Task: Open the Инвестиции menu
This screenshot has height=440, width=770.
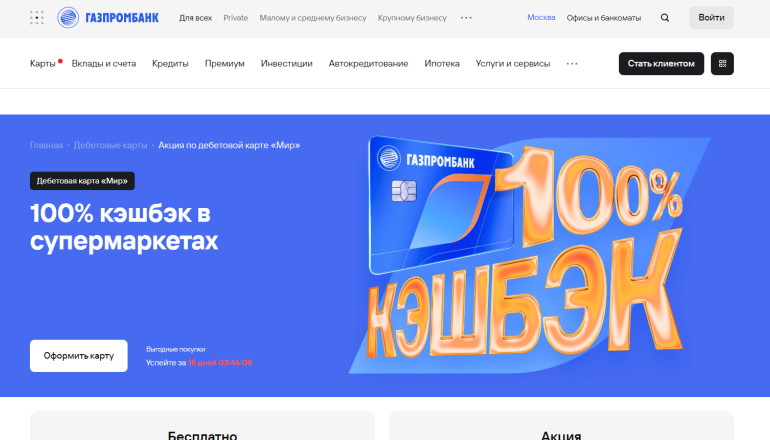Action: (x=286, y=63)
